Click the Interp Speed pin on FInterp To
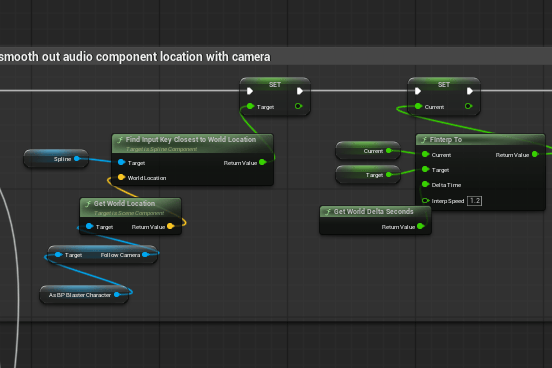Screen dimensions: 552x368 tap(425, 200)
